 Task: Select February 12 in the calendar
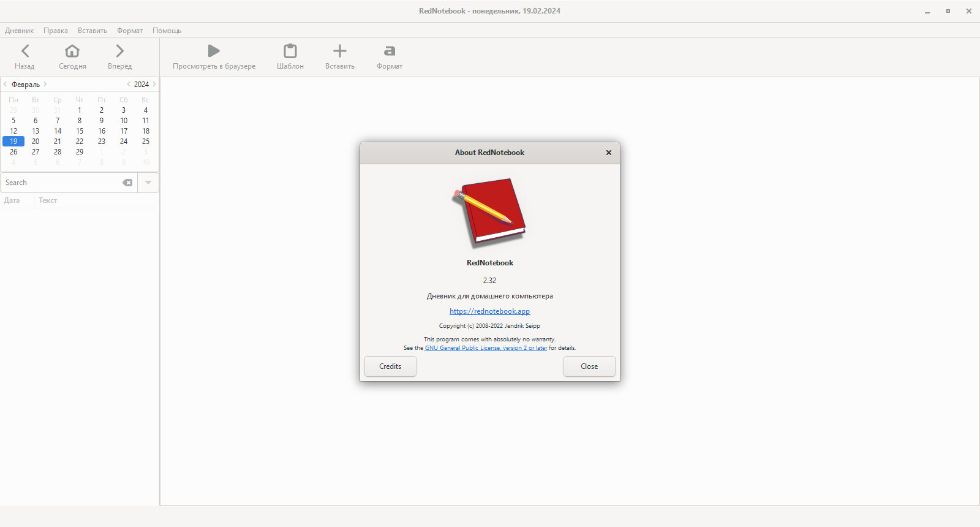13,131
